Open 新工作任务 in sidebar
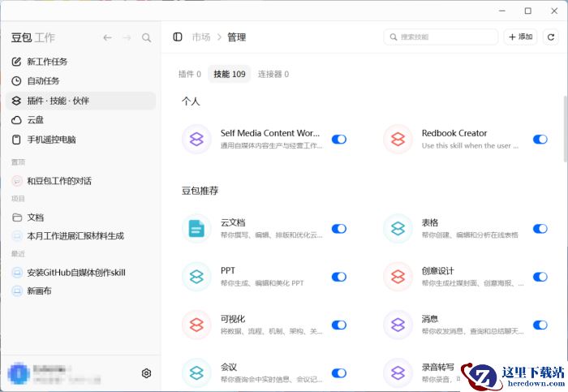 [x=81, y=62]
